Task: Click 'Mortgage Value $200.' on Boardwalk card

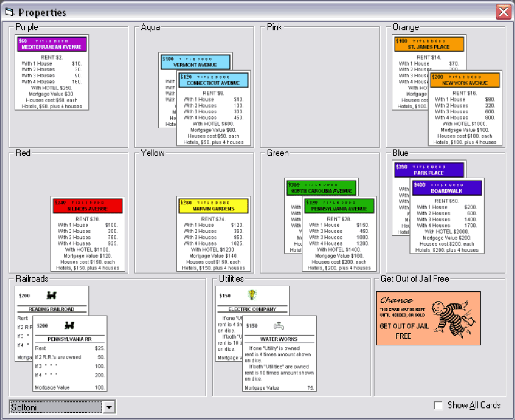Action: (x=447, y=238)
